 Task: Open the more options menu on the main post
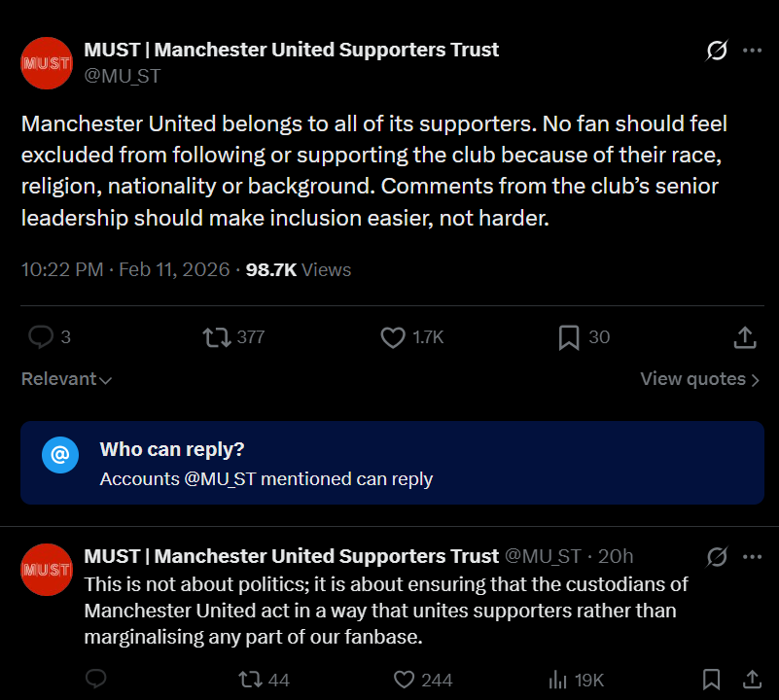tap(752, 51)
